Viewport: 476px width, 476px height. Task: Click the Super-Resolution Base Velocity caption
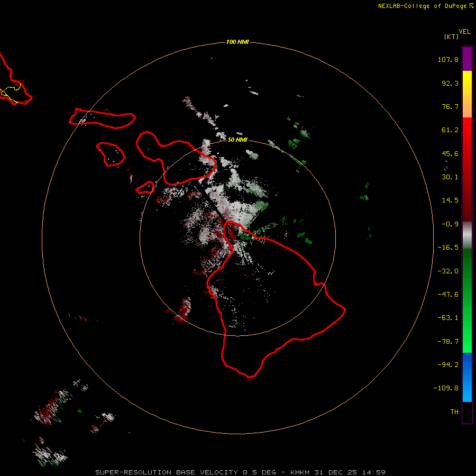point(240,472)
